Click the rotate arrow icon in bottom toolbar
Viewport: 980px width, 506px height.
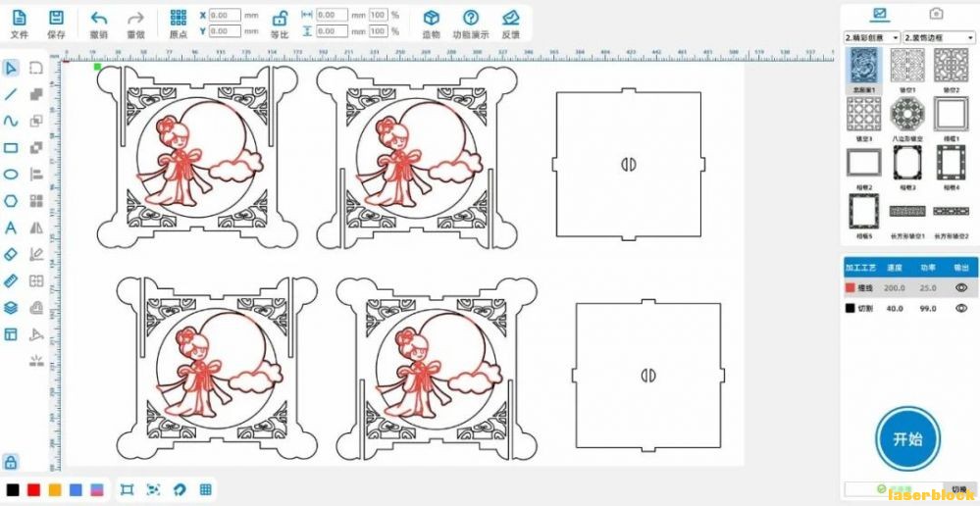(x=180, y=489)
